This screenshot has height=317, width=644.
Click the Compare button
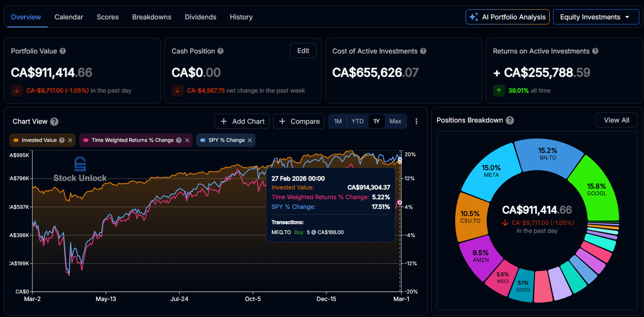coord(299,121)
